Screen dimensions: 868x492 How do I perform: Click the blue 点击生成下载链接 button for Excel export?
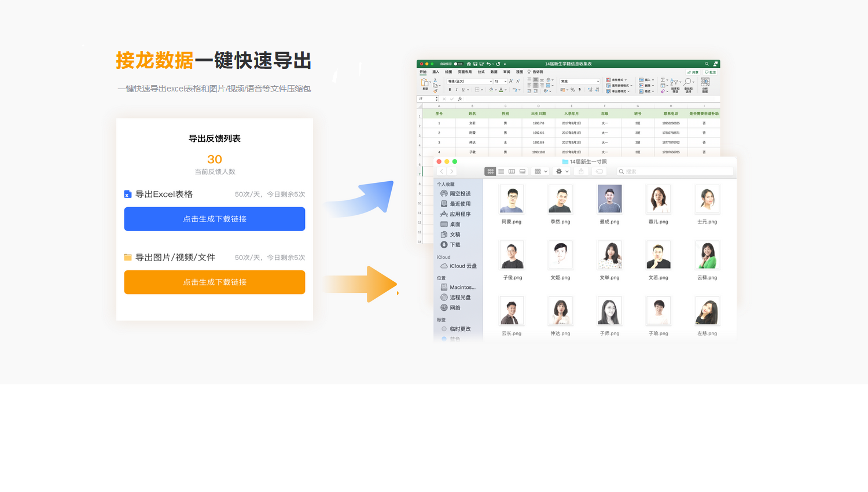(215, 219)
